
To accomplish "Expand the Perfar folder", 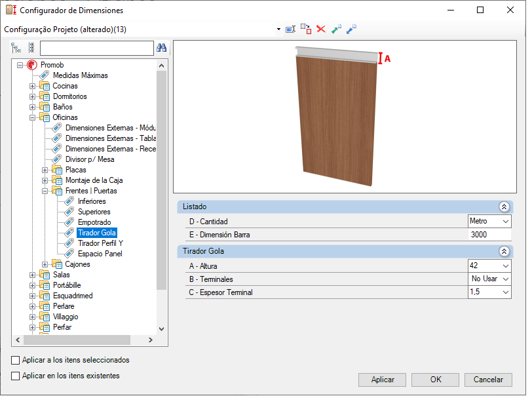I will (32, 328).
